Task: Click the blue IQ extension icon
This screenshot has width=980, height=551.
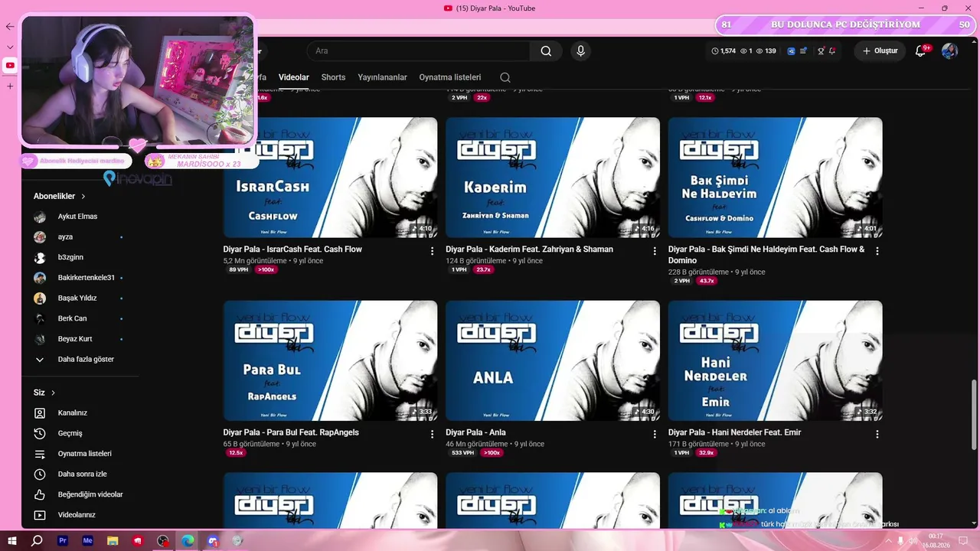Action: [791, 51]
